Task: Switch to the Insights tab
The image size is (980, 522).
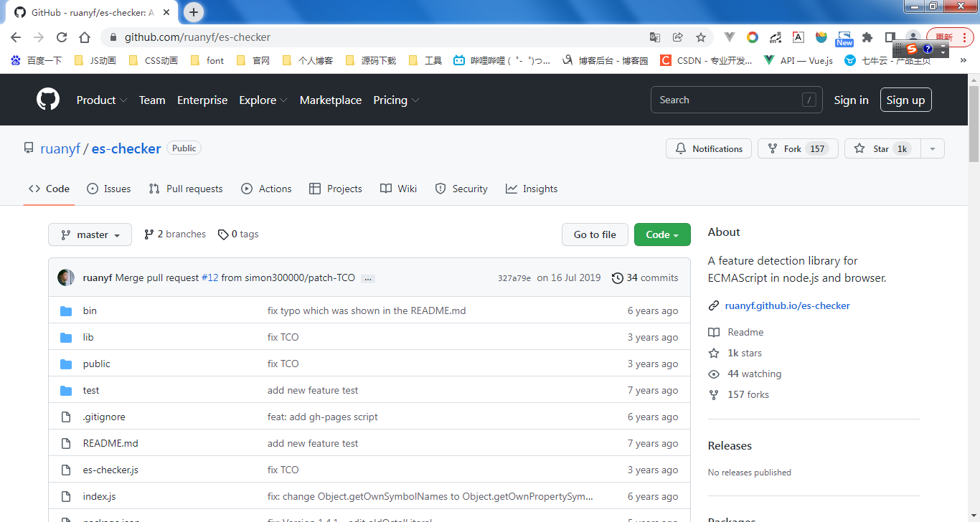Action: coord(532,189)
